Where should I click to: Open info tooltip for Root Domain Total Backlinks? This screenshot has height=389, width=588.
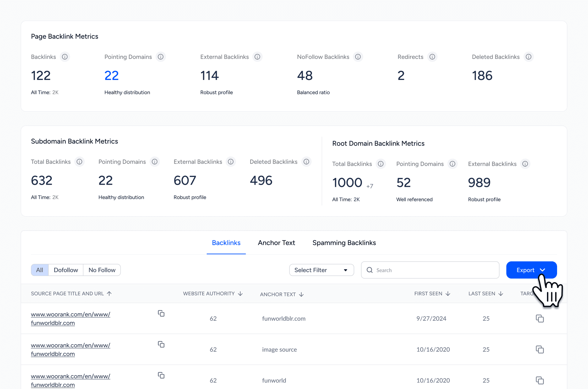(381, 164)
